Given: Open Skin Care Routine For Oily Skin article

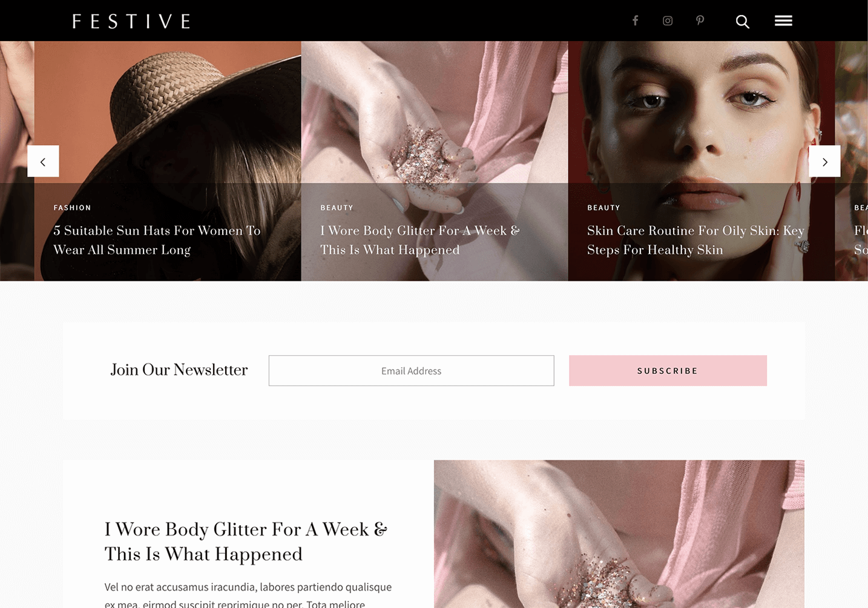Looking at the screenshot, I should pyautogui.click(x=695, y=240).
